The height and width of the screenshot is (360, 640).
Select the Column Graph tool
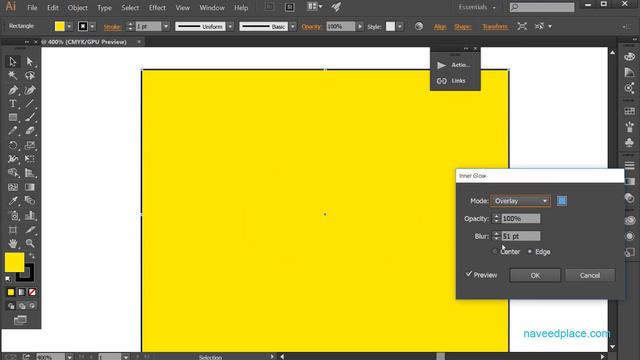coord(29,215)
